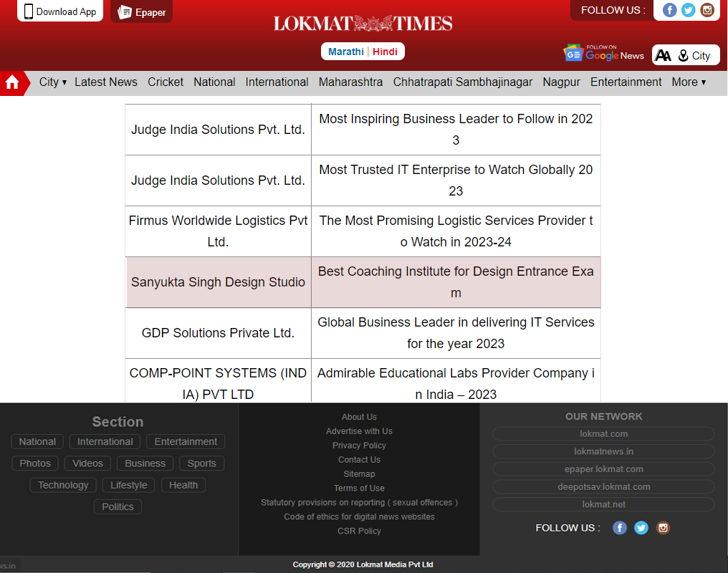Click International tag in footer Section
Screen dimensions: 728x573
(x=105, y=442)
